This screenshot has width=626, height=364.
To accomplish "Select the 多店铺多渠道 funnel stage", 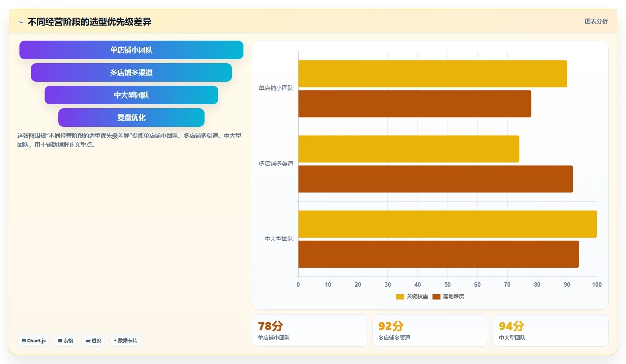I will click(x=131, y=72).
